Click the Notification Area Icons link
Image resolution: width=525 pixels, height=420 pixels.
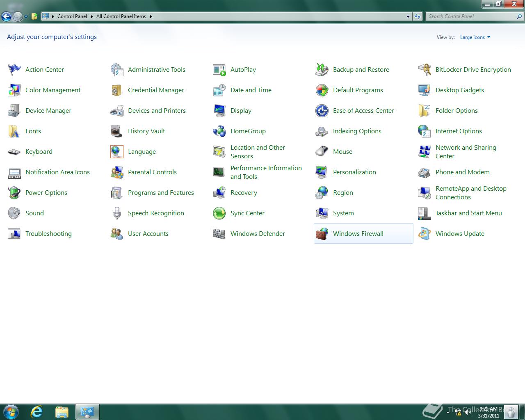(57, 172)
